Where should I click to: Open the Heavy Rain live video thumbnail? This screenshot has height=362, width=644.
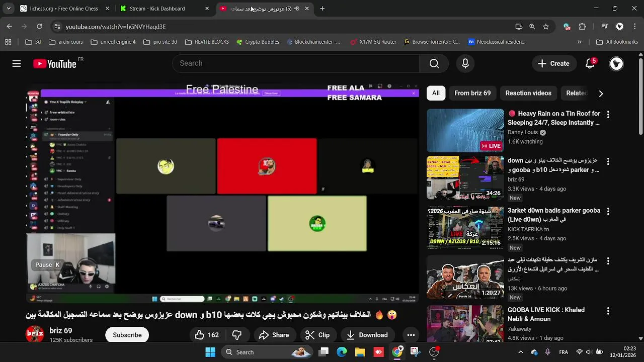(465, 131)
